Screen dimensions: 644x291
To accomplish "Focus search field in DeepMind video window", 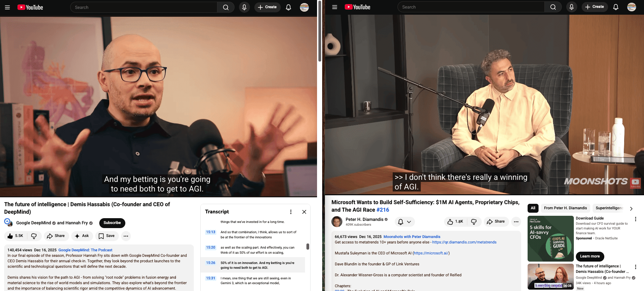I will click(144, 7).
